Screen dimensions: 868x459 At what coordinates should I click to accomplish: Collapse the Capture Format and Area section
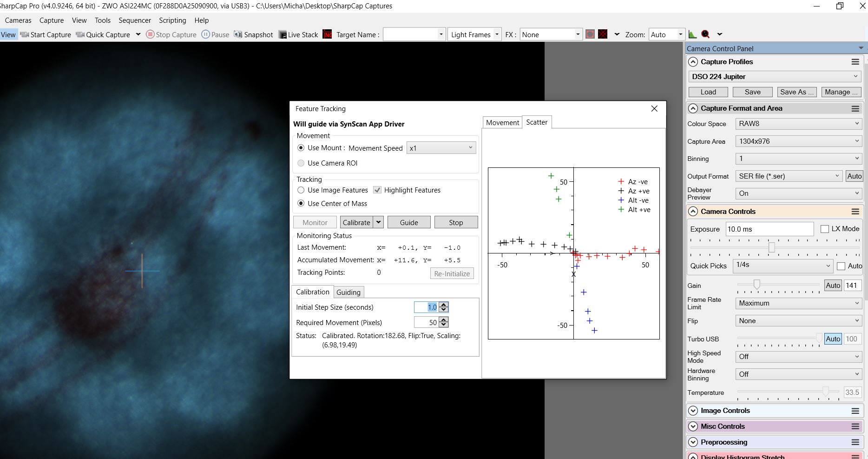click(693, 108)
